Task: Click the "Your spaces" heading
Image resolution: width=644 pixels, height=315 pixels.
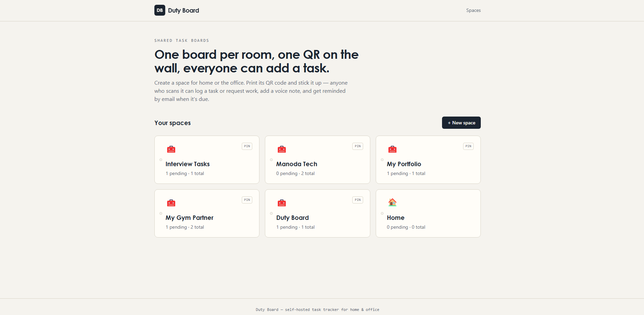Action: point(172,123)
